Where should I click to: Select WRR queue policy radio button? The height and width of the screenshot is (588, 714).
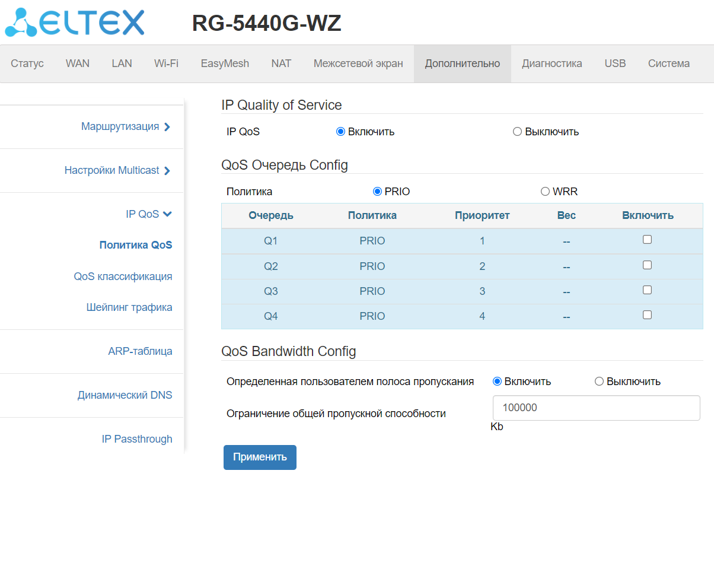click(545, 192)
